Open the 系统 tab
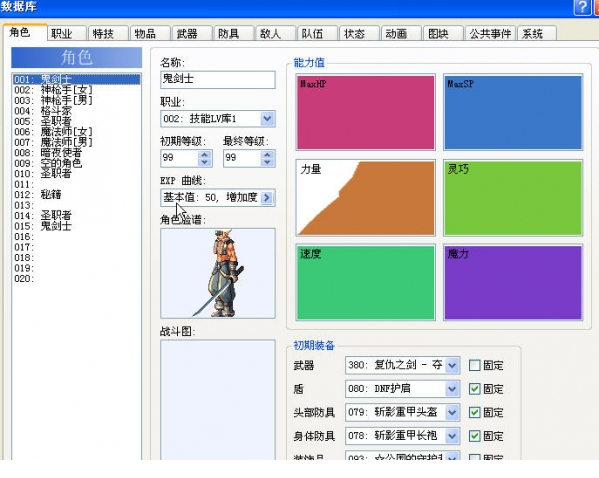The image size is (599, 478). click(x=537, y=34)
